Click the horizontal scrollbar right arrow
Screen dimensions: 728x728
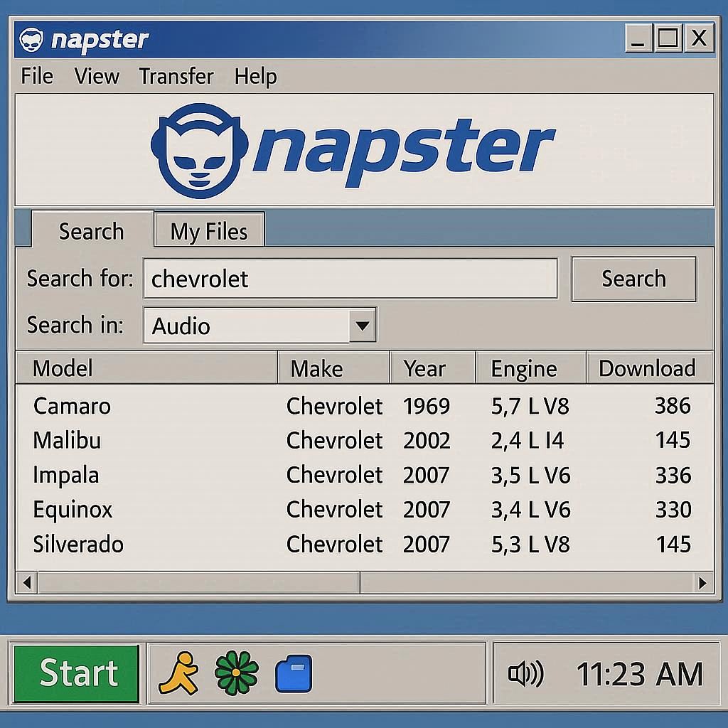click(702, 582)
